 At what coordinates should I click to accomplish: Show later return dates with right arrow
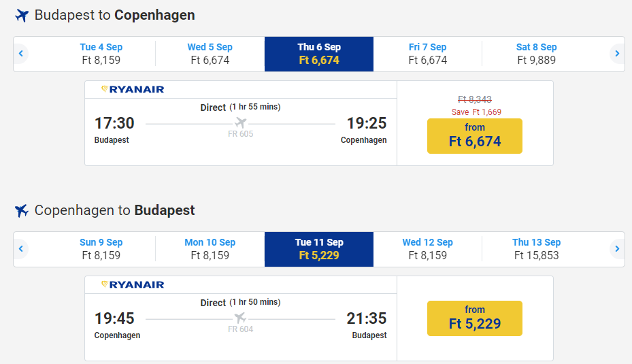coord(617,249)
